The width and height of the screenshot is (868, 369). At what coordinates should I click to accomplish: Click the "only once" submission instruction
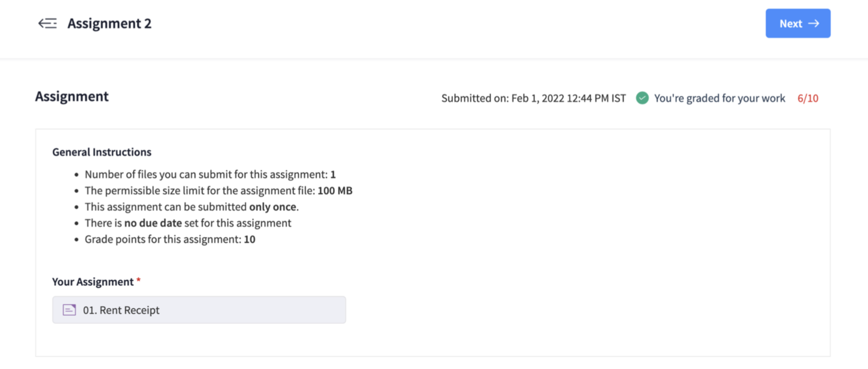click(273, 207)
